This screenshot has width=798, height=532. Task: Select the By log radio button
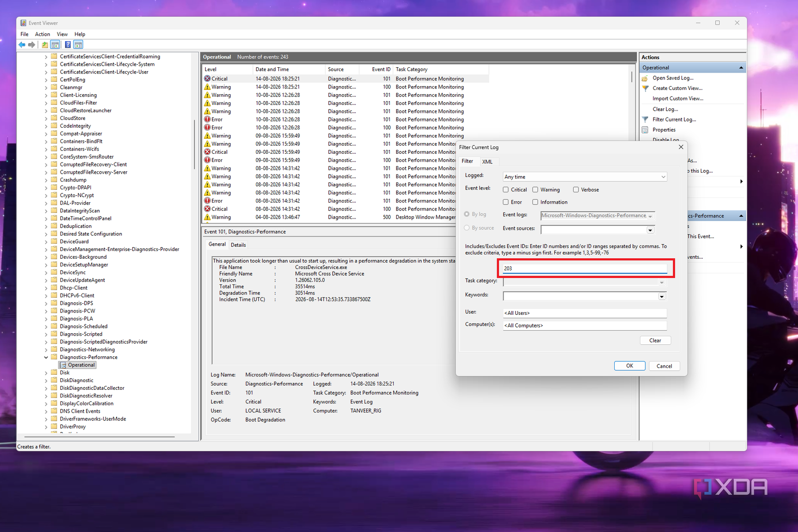click(467, 214)
